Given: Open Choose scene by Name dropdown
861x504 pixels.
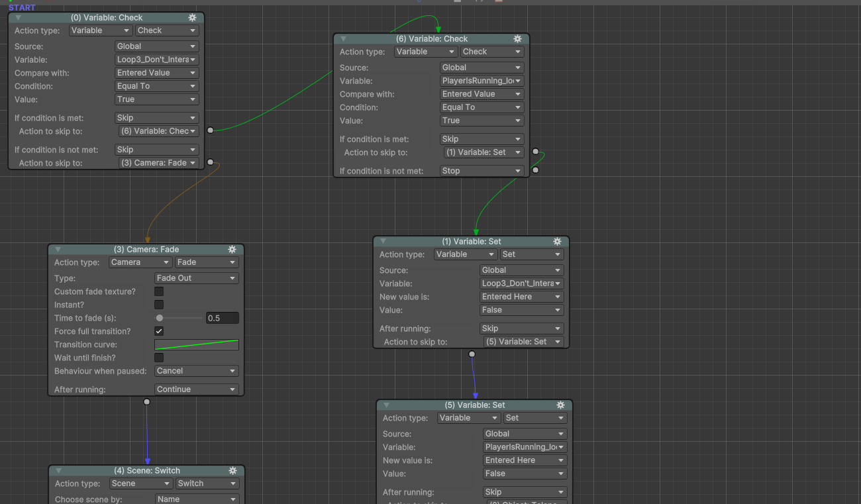Looking at the screenshot, I should pos(197,499).
